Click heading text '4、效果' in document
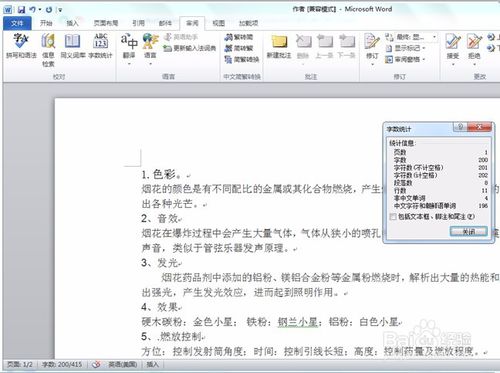The width and height of the screenshot is (500, 373). click(160, 307)
